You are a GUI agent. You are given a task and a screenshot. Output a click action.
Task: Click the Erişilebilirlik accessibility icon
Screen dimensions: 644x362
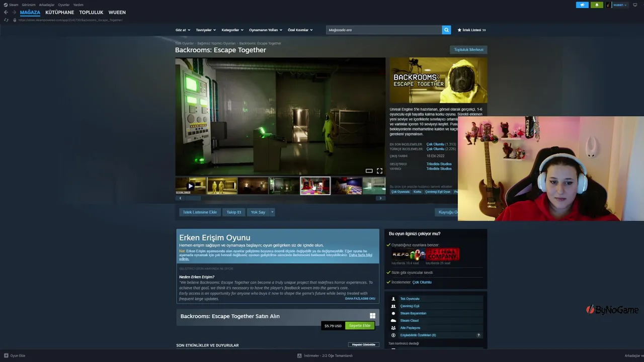pos(393,335)
